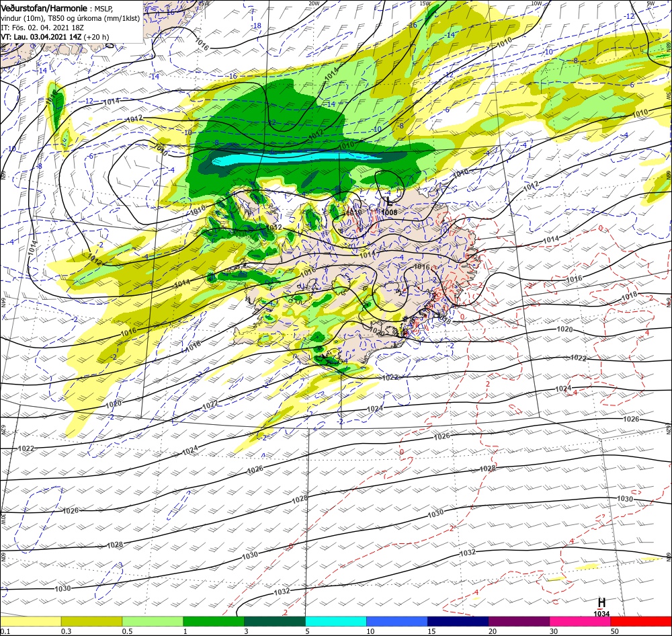Click the '0.3' legend value label
The image size is (672, 636).
[x=66, y=631]
